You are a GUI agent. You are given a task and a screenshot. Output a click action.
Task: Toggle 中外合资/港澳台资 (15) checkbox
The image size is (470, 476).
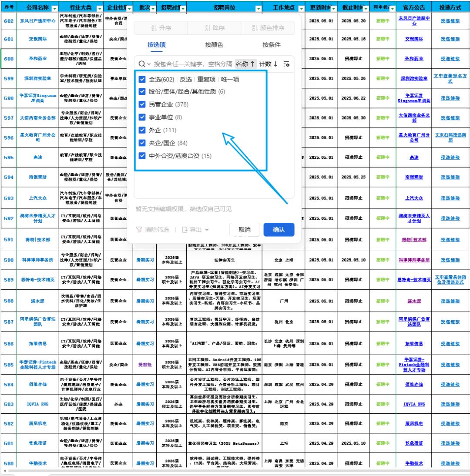(142, 156)
